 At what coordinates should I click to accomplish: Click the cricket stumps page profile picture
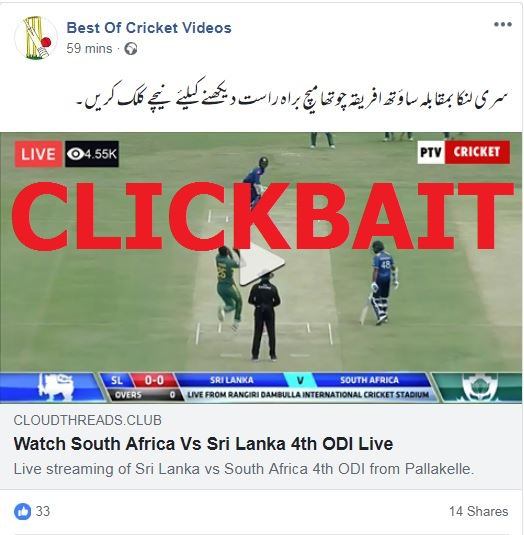pyautogui.click(x=36, y=38)
